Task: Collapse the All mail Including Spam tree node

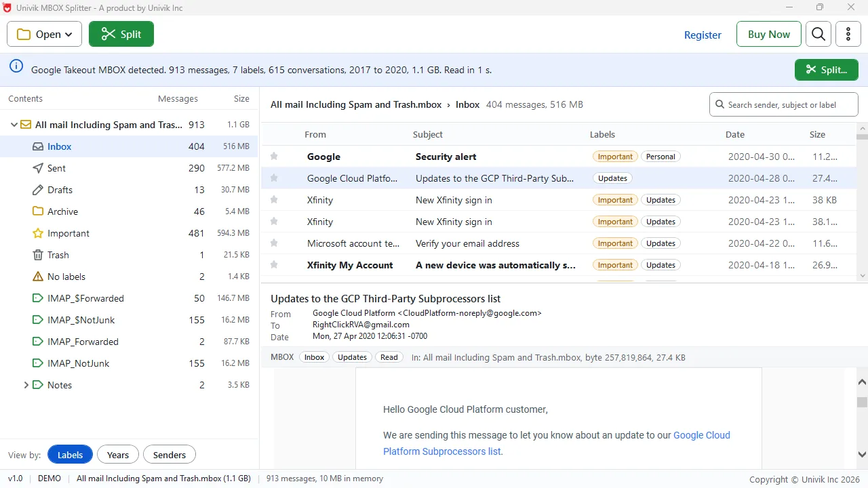Action: (x=14, y=125)
